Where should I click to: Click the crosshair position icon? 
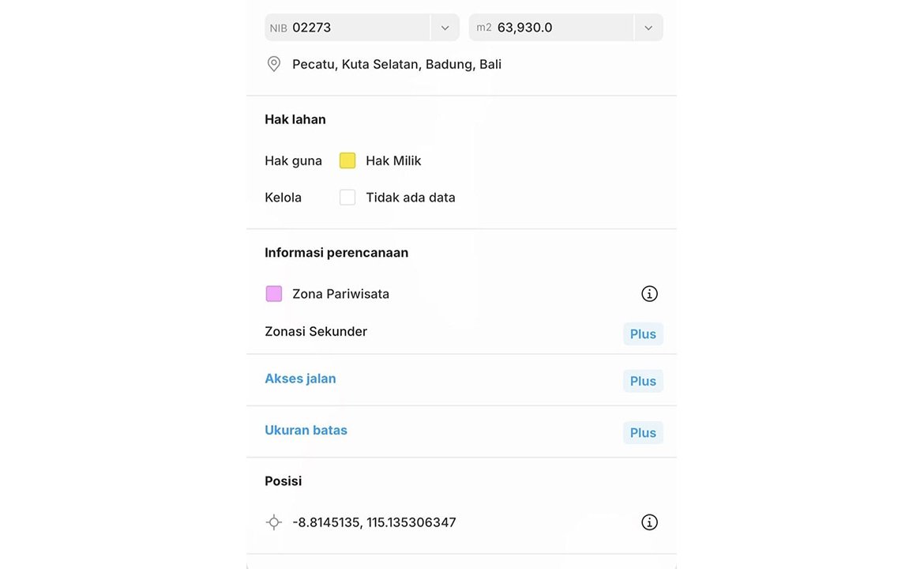coord(274,522)
